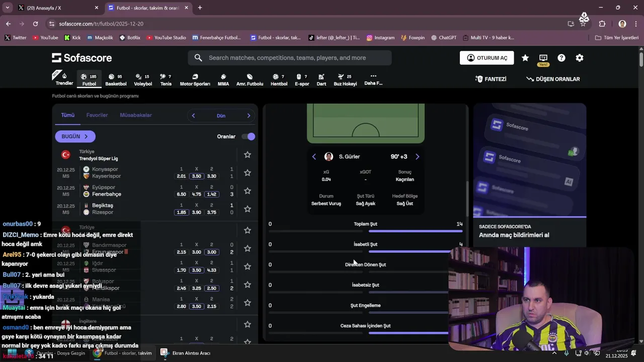Expand the Daha F... more sports menu
The height and width of the screenshot is (362, 644).
373,79
